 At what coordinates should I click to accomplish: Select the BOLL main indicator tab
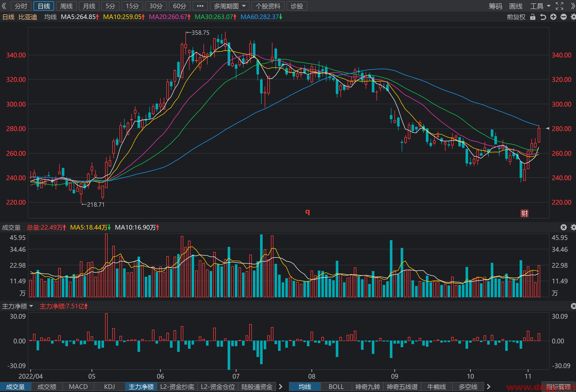[x=336, y=387]
